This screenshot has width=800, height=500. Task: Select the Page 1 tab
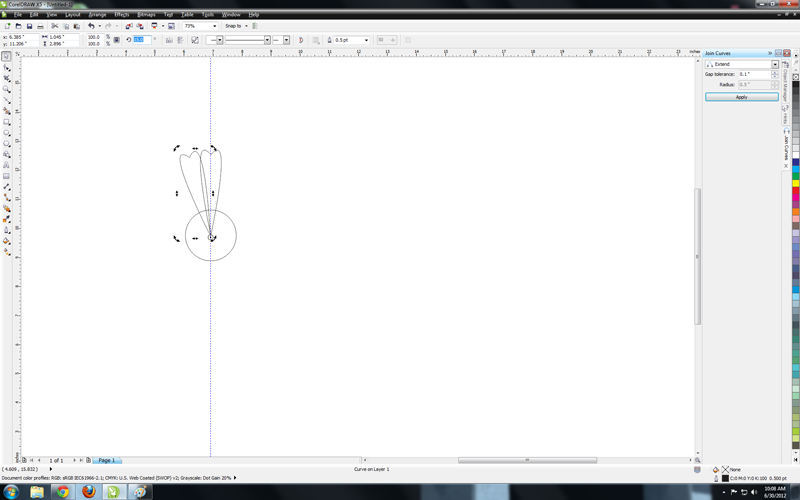coord(107,460)
